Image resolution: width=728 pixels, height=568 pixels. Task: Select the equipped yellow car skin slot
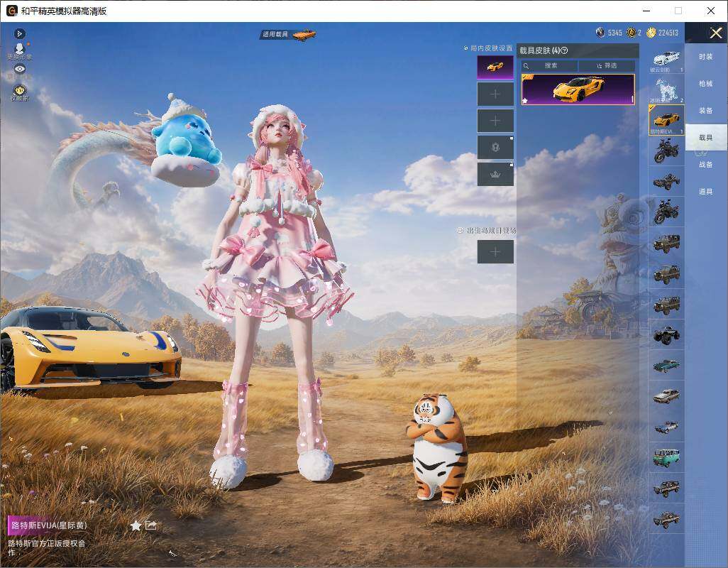tap(495, 67)
